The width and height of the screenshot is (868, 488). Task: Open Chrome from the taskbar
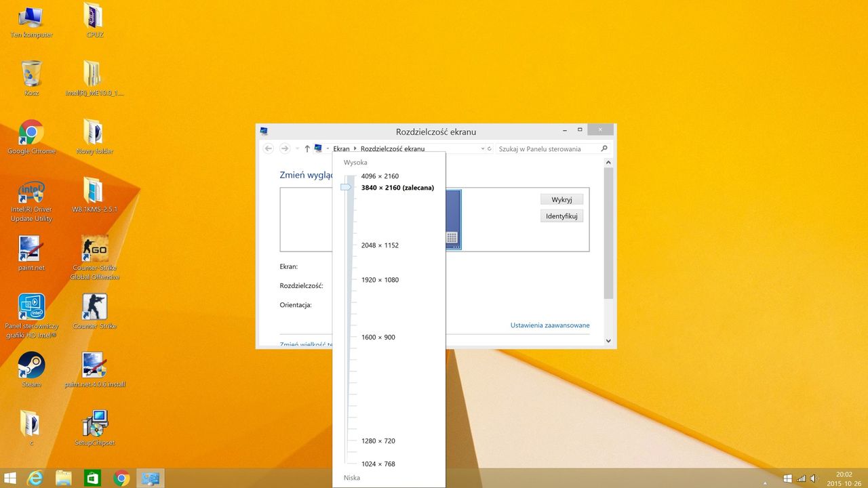[x=121, y=478]
